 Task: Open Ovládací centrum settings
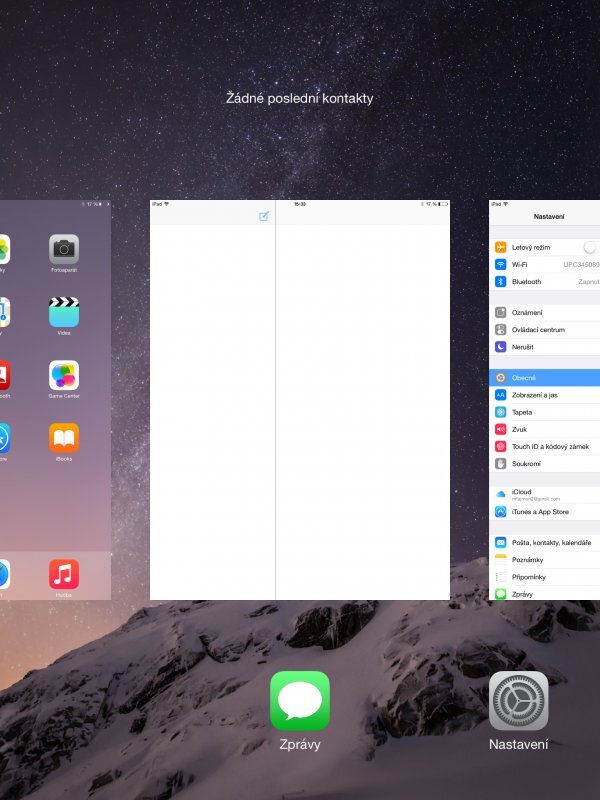tap(544, 330)
